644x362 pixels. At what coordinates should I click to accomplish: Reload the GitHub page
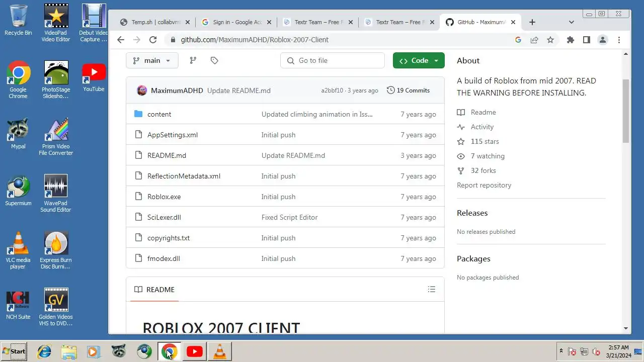pyautogui.click(x=153, y=40)
